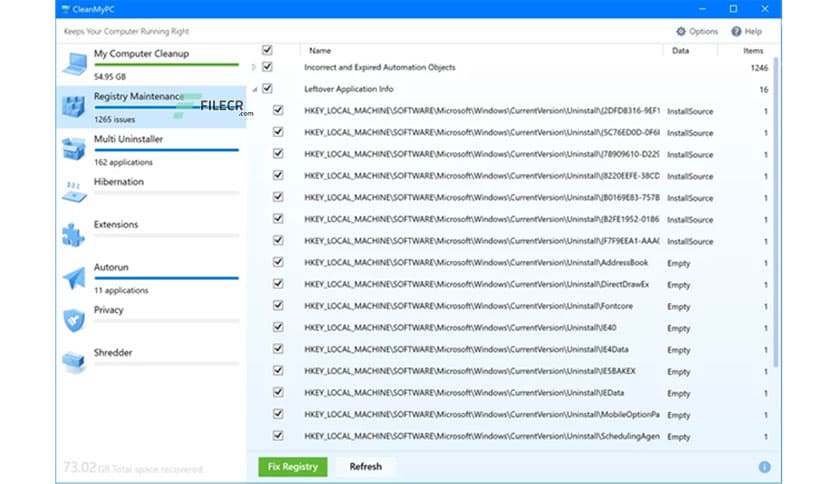Image resolution: width=836 pixels, height=484 pixels.
Task: Uncheck the Uninstall\AddressBook entry checkbox
Action: click(x=278, y=262)
